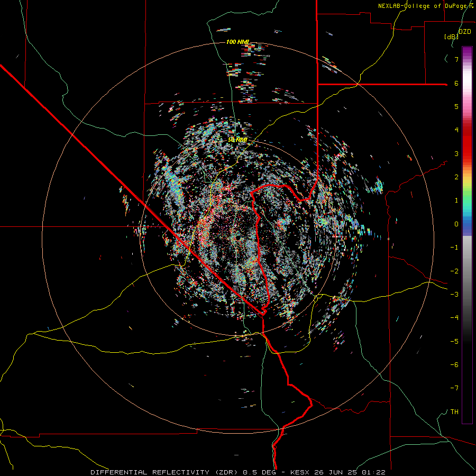Click the DZD legend title
Viewport: 476px width, 476px height.
pyautogui.click(x=464, y=31)
